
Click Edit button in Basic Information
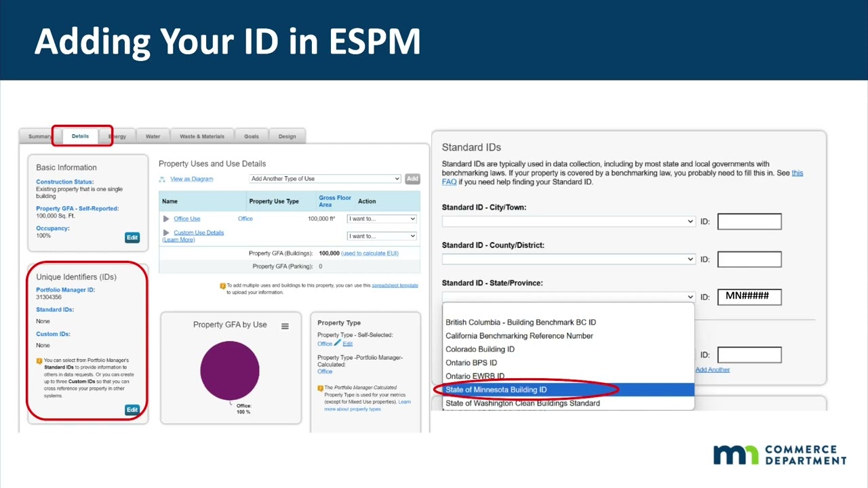132,237
